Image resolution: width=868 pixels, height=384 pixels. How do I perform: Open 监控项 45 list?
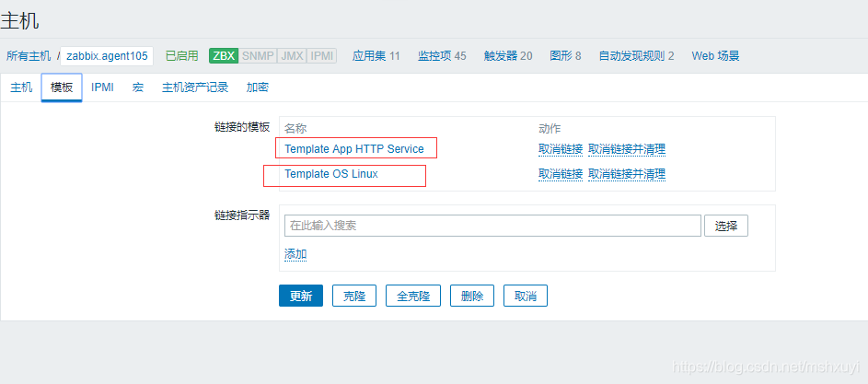442,56
